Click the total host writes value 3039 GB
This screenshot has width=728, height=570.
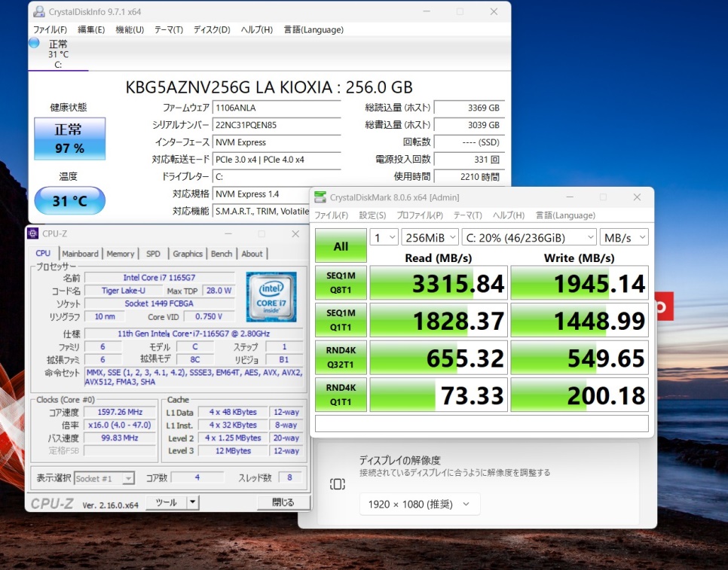[470, 125]
